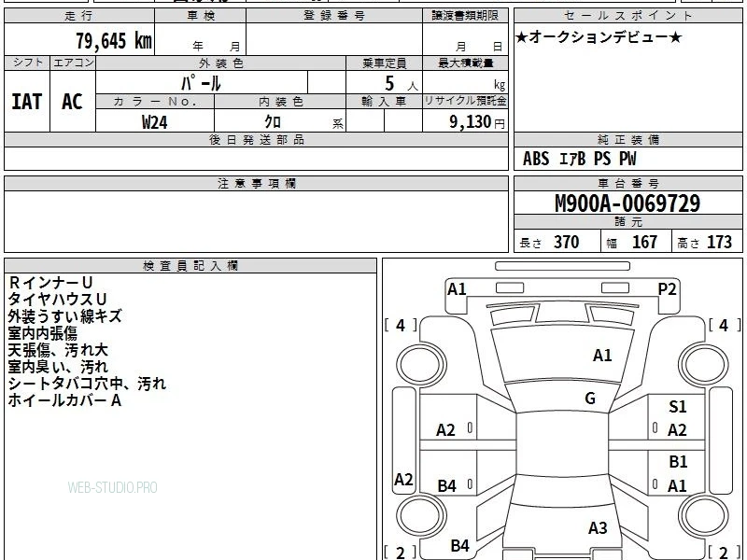747x560 pixels.
Task: Click the エアコン header label
Action: 73,63
